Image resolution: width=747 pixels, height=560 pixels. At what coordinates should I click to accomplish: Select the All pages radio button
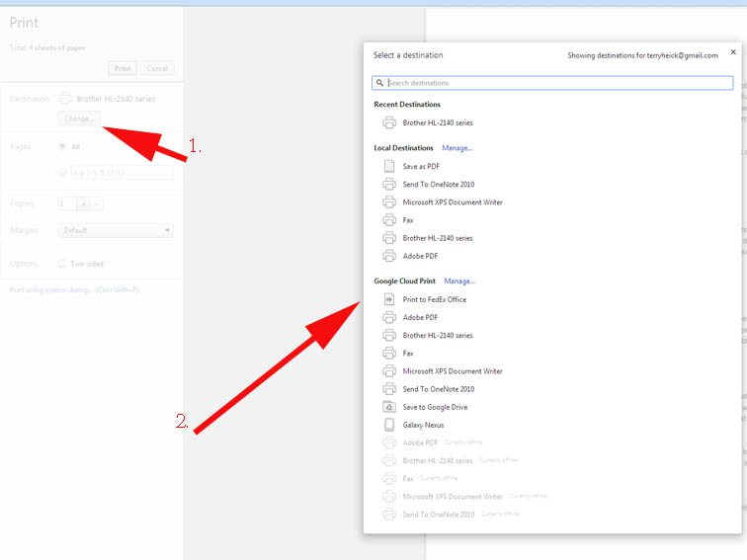click(x=63, y=146)
